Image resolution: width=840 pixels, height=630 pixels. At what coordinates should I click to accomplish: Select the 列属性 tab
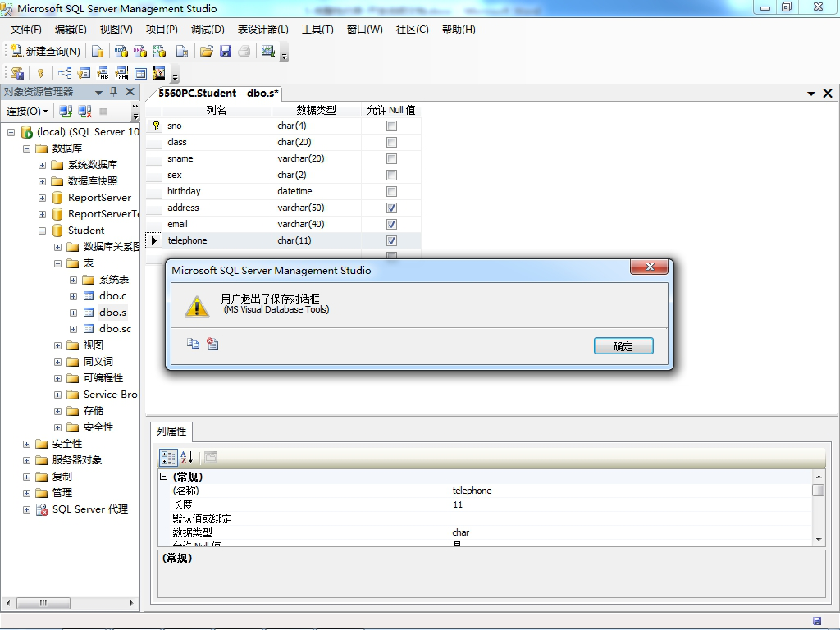pos(171,431)
